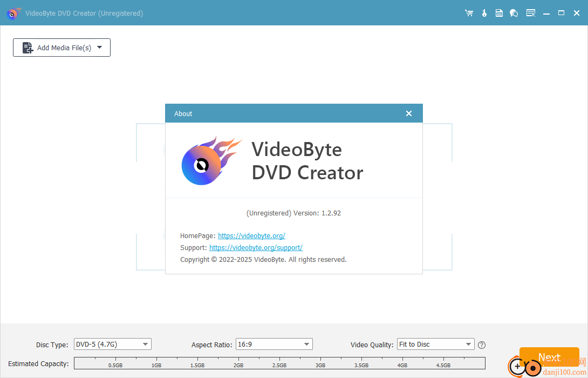Open the feedback chat bubbles icon
This screenshot has height=378, width=588.
[514, 13]
